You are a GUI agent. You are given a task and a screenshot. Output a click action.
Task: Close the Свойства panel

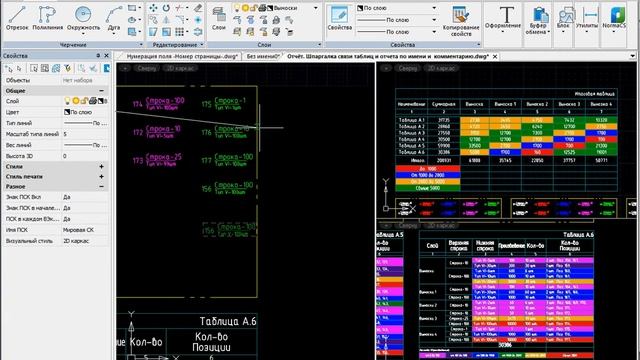107,56
